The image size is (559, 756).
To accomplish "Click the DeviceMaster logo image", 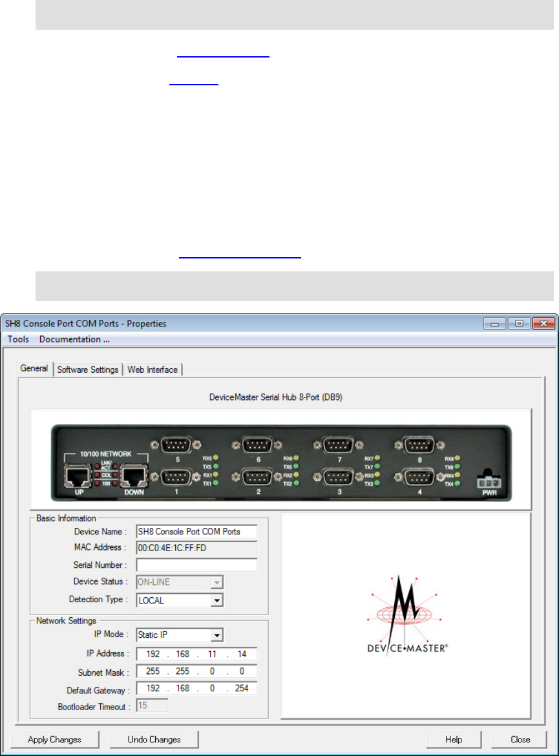I will click(x=406, y=614).
